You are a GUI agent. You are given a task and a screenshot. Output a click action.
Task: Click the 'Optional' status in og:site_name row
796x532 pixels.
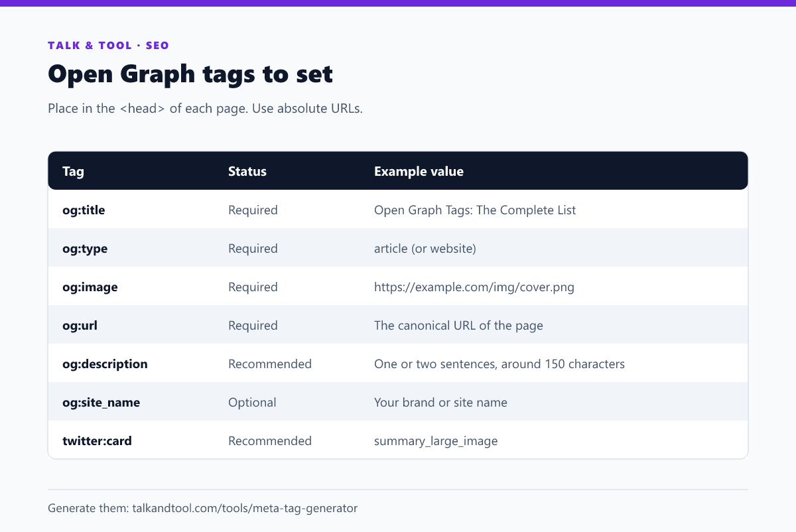pyautogui.click(x=252, y=403)
